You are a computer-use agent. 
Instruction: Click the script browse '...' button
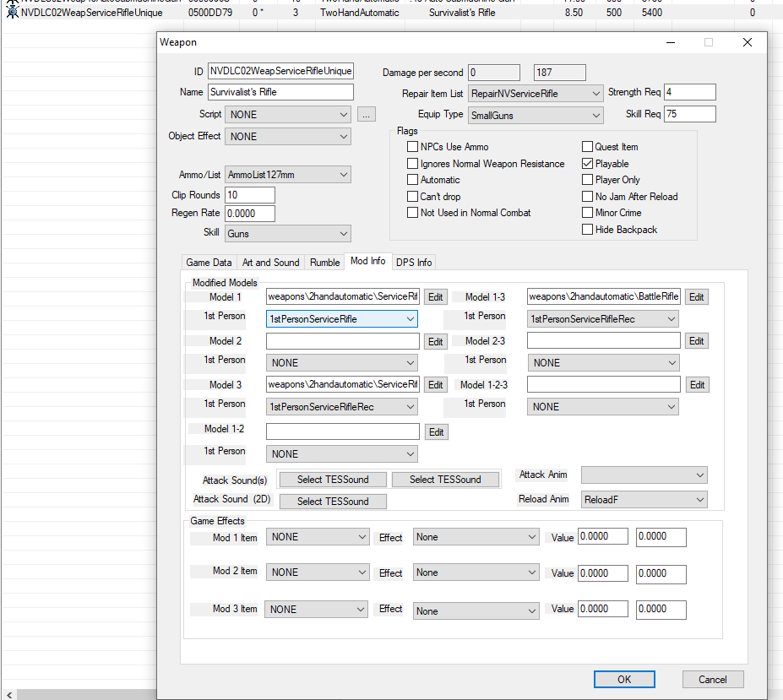pyautogui.click(x=367, y=115)
